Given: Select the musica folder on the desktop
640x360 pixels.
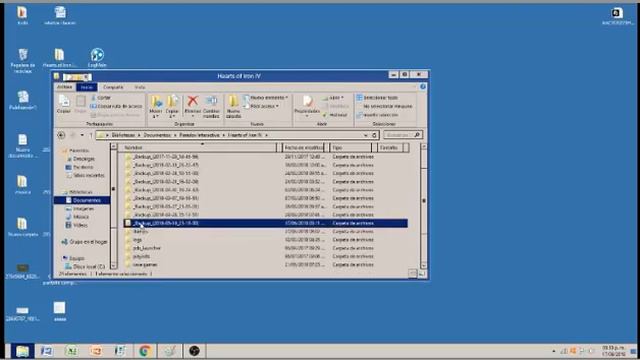Looking at the screenshot, I should pyautogui.click(x=22, y=184).
